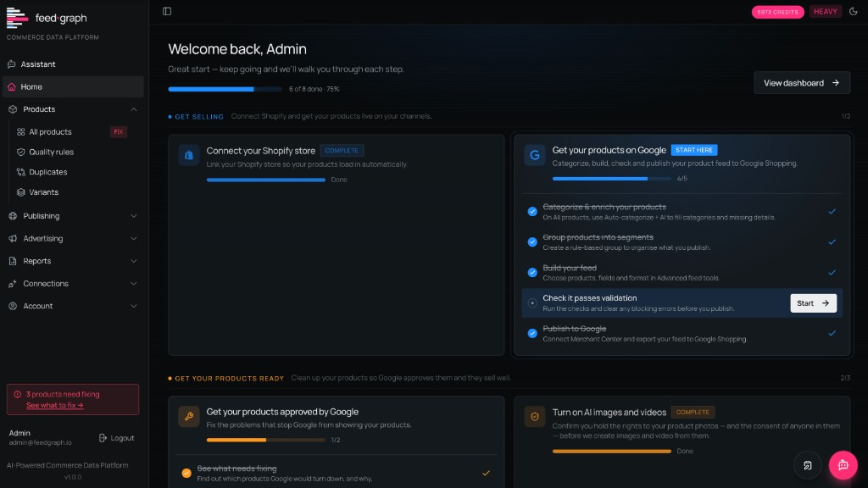Toggle Build your feed check circle
This screenshot has width=868, height=488.
point(532,272)
